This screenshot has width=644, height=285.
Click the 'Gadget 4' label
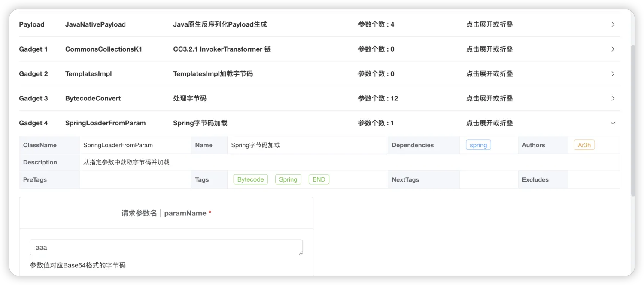coord(33,123)
